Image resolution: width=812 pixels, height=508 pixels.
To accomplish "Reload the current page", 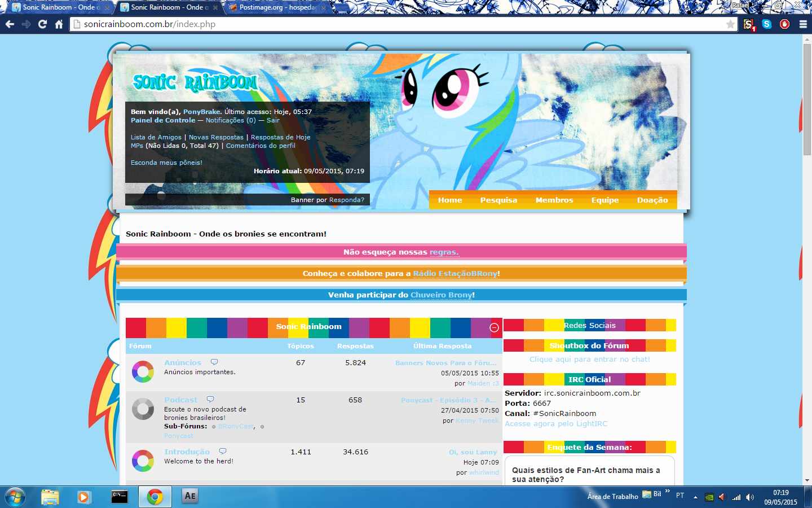I will pos(42,24).
